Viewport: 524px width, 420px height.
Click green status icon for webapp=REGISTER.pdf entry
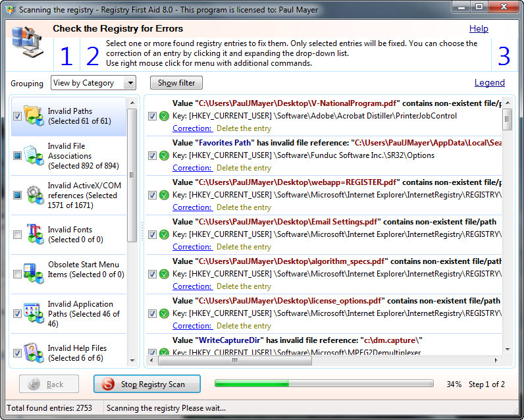click(x=164, y=195)
